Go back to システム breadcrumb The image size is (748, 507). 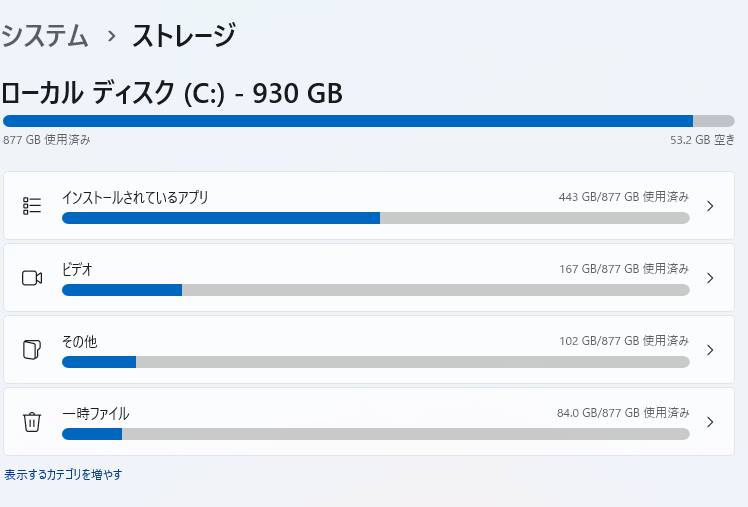(x=45, y=36)
